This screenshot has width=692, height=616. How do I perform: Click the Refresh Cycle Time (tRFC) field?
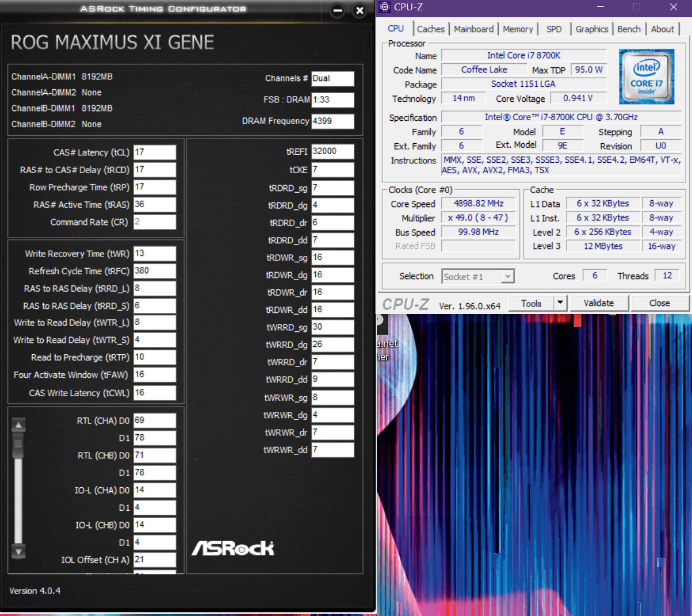tap(155, 271)
